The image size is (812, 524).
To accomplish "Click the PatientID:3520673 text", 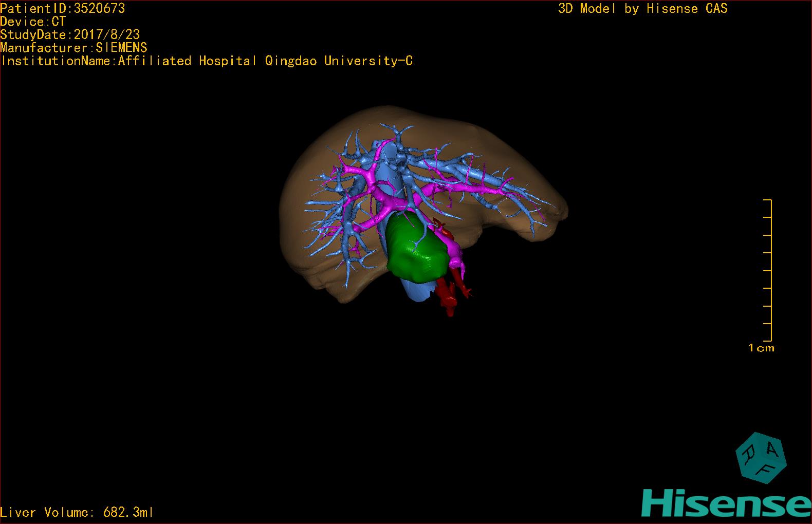I will 63,8.
